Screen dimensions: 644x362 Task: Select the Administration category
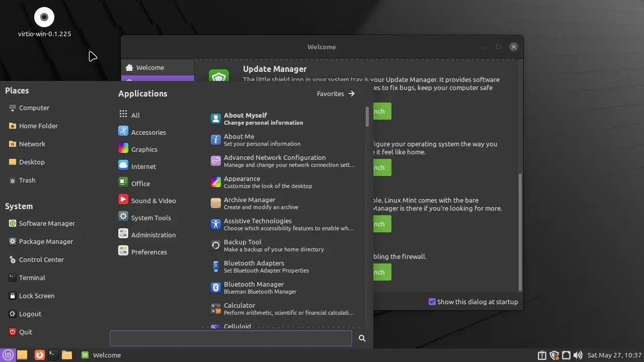(147, 234)
